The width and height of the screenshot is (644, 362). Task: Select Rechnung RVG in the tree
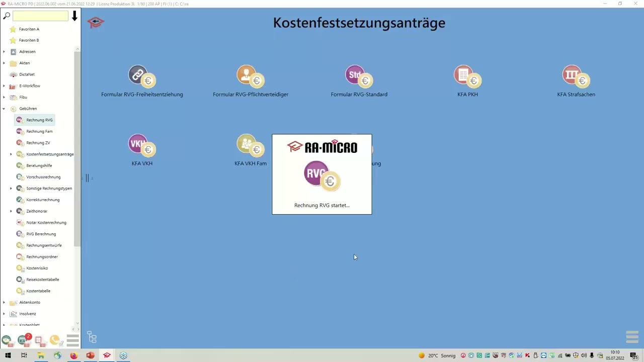tap(34, 120)
